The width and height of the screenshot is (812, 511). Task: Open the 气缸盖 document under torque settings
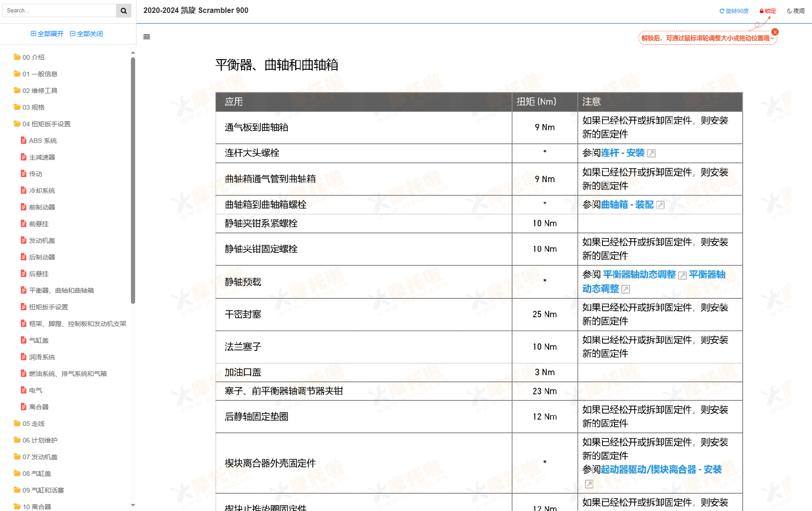pyautogui.click(x=35, y=340)
